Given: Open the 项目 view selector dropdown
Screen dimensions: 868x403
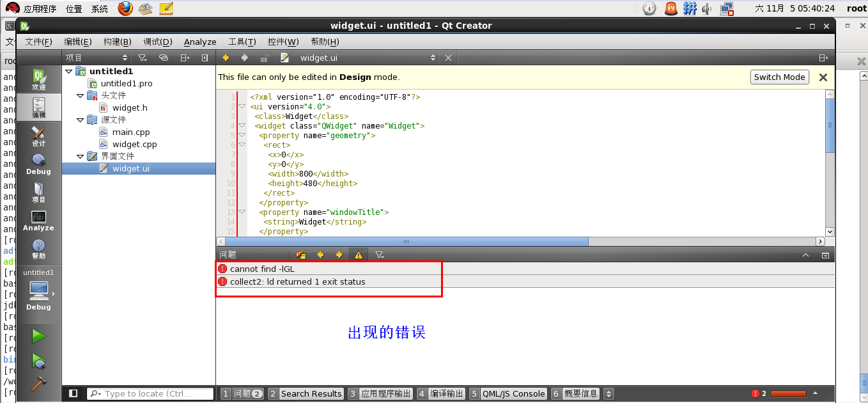Looking at the screenshot, I should click(x=97, y=58).
